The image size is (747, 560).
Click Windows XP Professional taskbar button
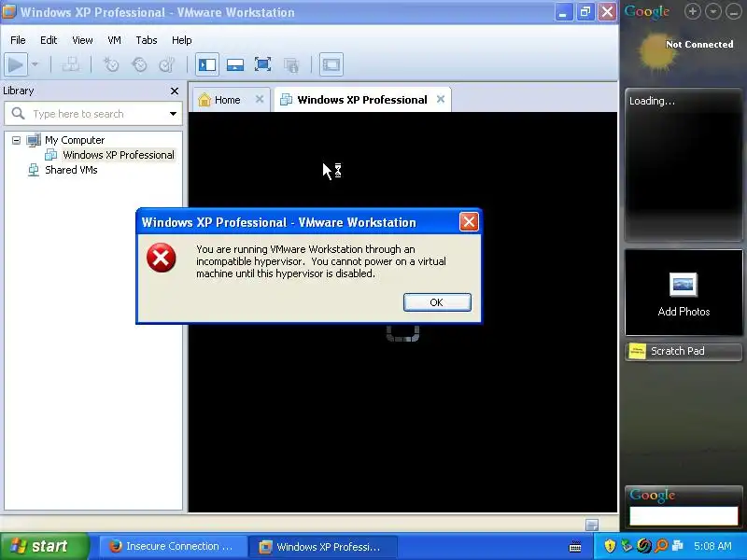pos(323,546)
